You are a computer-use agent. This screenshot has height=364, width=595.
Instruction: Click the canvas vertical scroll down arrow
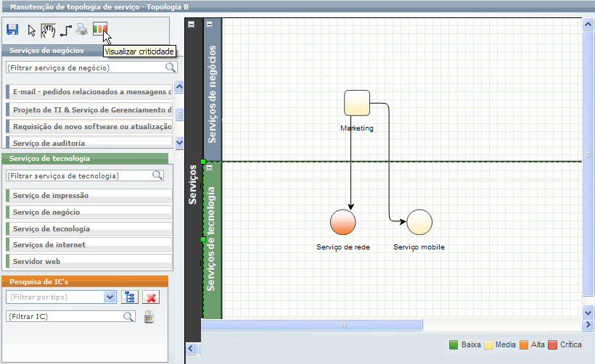pos(588,313)
